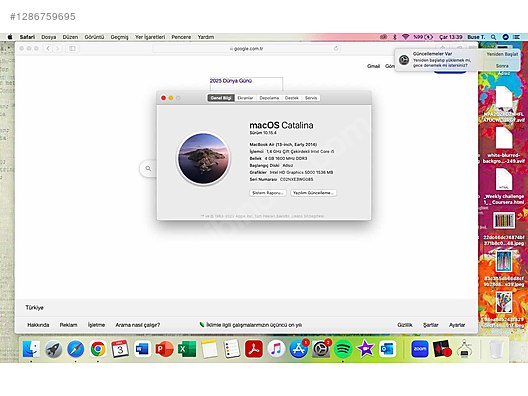The image size is (528, 396).
Task: Launch PowerPoint from the Dock
Action: click(x=164, y=349)
